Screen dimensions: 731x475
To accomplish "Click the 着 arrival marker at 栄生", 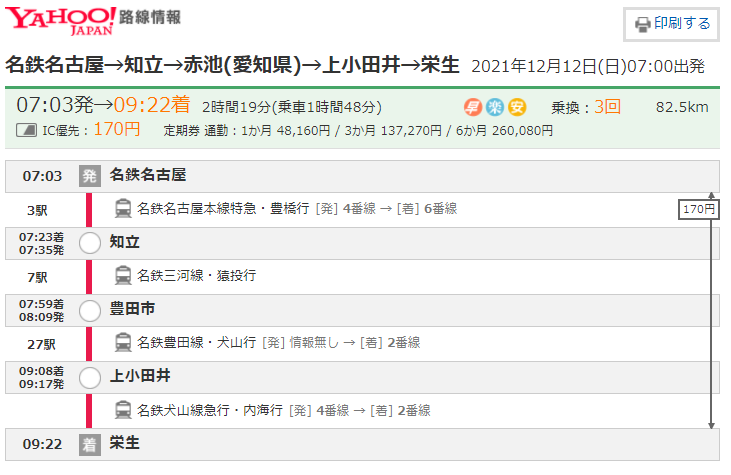I will pyautogui.click(x=90, y=445).
